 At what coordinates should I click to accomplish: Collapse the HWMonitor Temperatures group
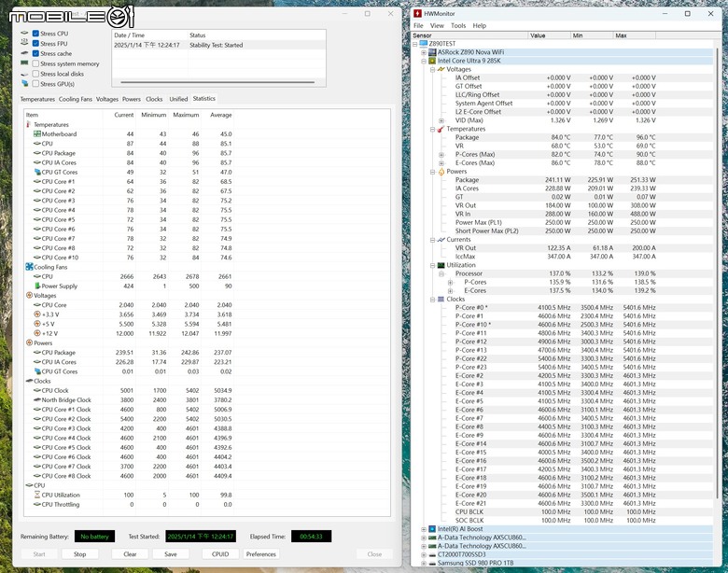pyautogui.click(x=432, y=129)
